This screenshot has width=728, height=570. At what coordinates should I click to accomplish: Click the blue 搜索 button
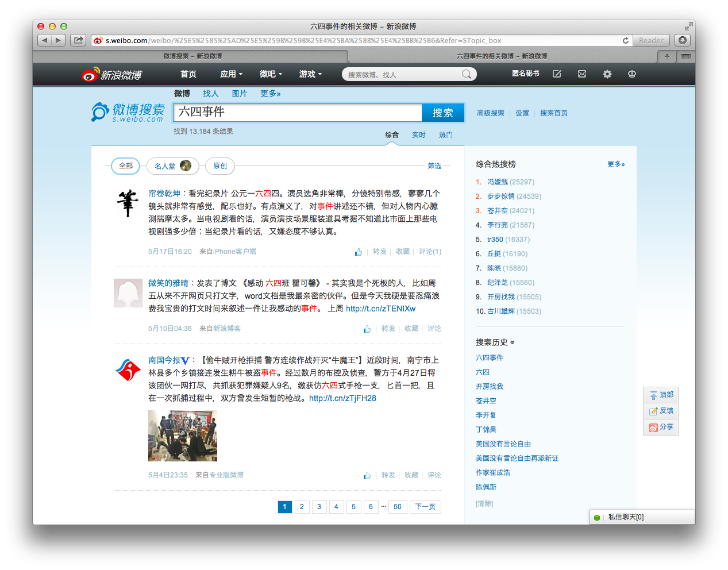click(x=443, y=113)
